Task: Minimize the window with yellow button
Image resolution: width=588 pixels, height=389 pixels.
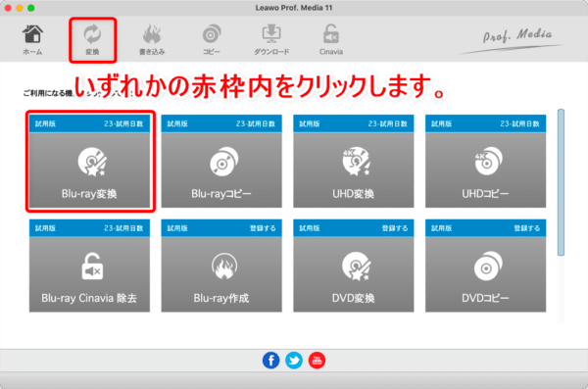Action: 20,8
